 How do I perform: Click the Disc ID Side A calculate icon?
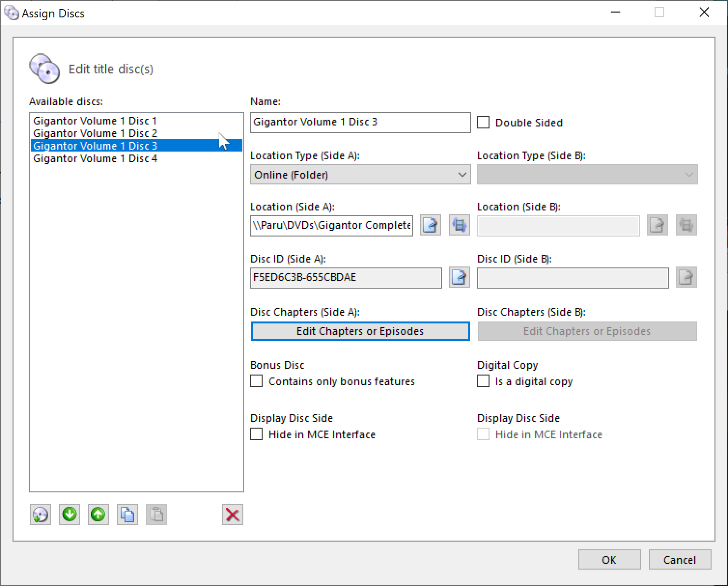click(x=460, y=277)
